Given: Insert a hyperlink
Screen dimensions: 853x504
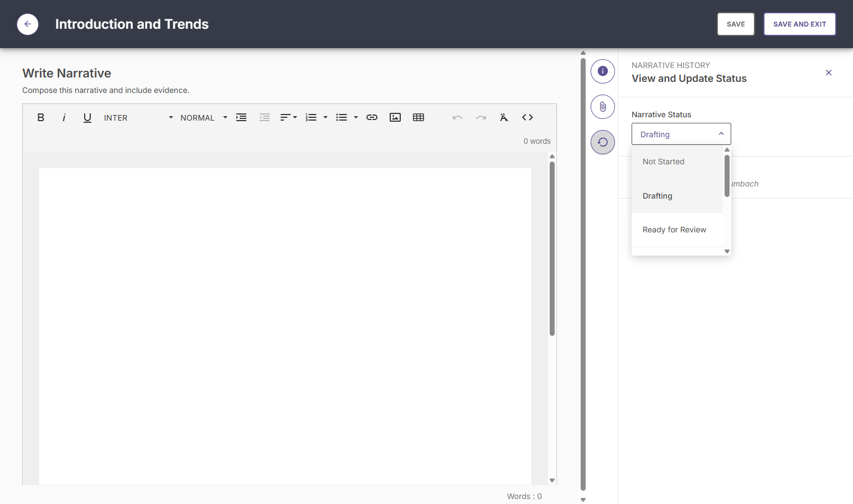Looking at the screenshot, I should click(x=372, y=117).
